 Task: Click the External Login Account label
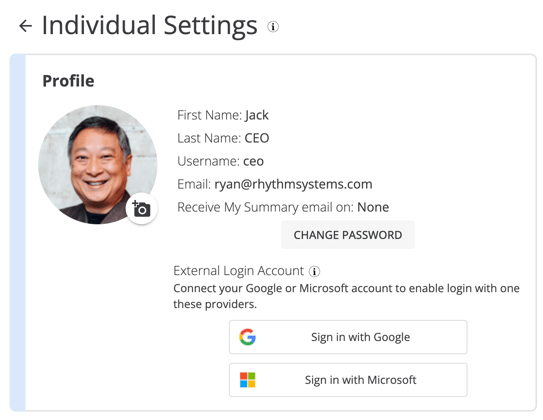(238, 271)
